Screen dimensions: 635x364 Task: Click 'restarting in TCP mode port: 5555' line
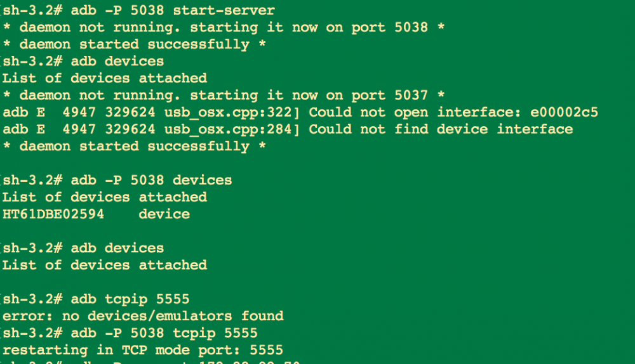(142, 350)
